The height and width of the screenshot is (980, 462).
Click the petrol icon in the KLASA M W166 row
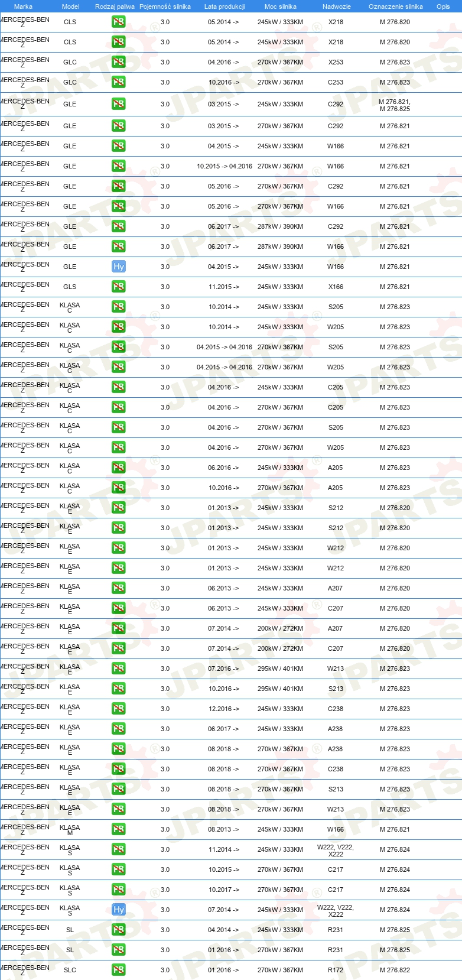[119, 829]
